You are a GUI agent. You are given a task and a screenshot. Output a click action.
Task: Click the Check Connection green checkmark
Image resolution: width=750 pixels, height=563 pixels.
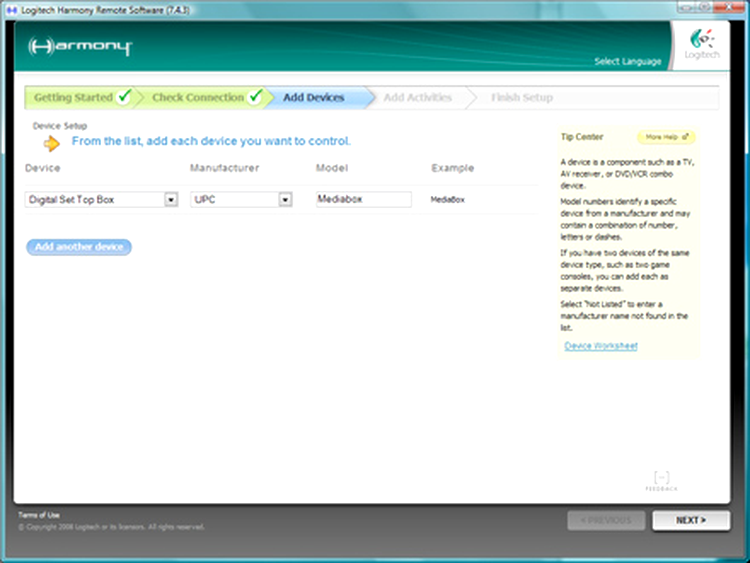(x=256, y=97)
